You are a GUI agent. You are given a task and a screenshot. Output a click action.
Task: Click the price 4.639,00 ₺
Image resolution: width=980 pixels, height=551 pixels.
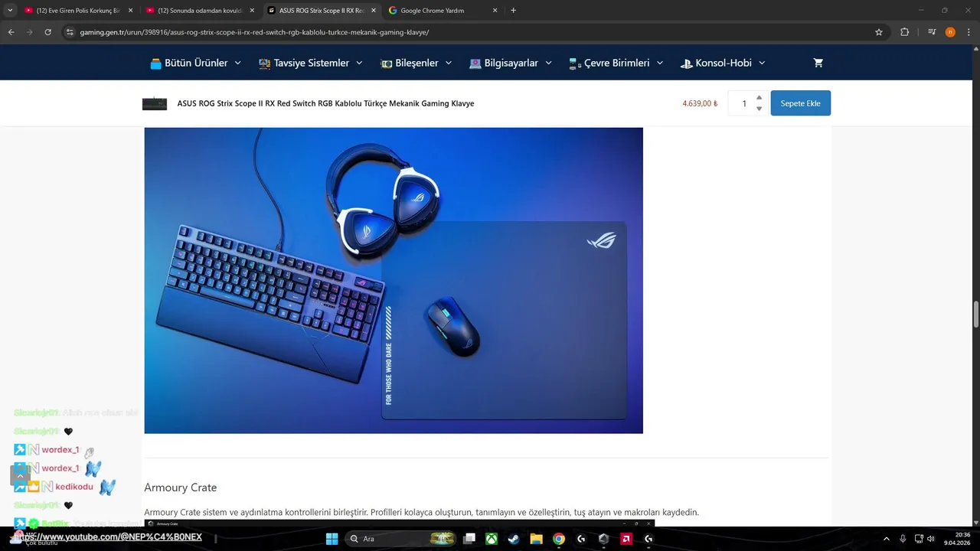point(700,103)
